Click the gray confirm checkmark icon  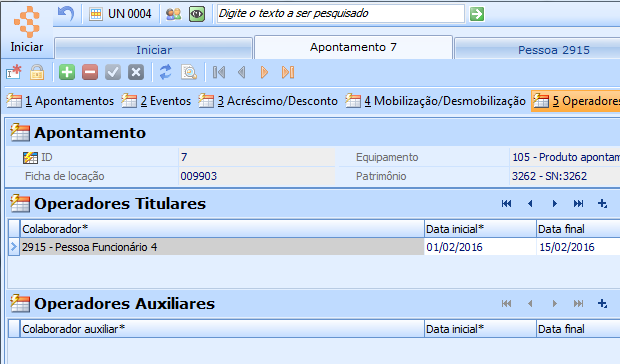113,72
